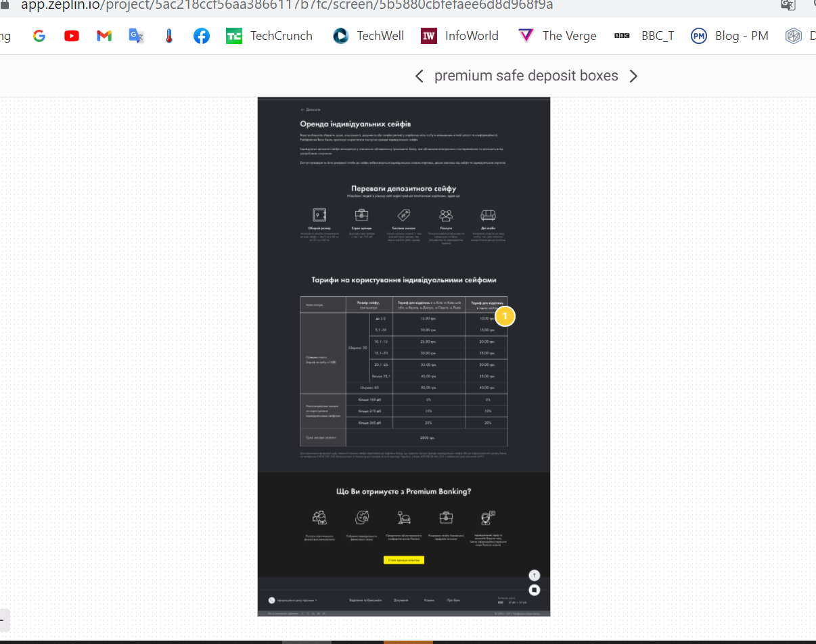Click the yellow button in the mockup
This screenshot has height=644, width=816.
(x=403, y=560)
